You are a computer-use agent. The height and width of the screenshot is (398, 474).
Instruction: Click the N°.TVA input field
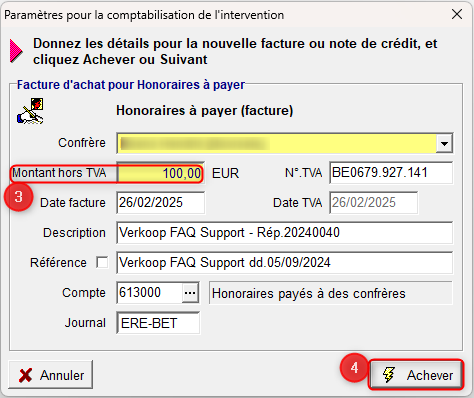point(391,173)
